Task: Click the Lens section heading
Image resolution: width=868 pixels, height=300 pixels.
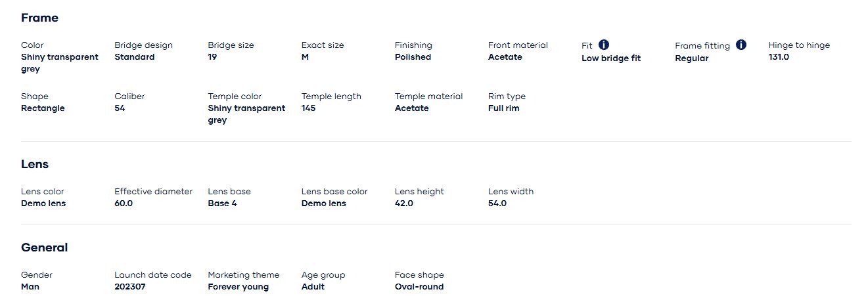Action: click(x=35, y=164)
